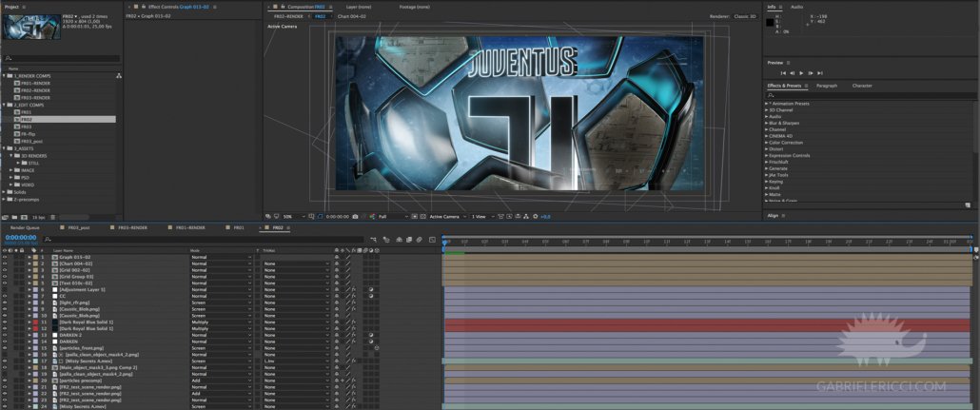Click the FR02-RENDER breadcrumb in the viewer
980x410 pixels.
[x=288, y=16]
